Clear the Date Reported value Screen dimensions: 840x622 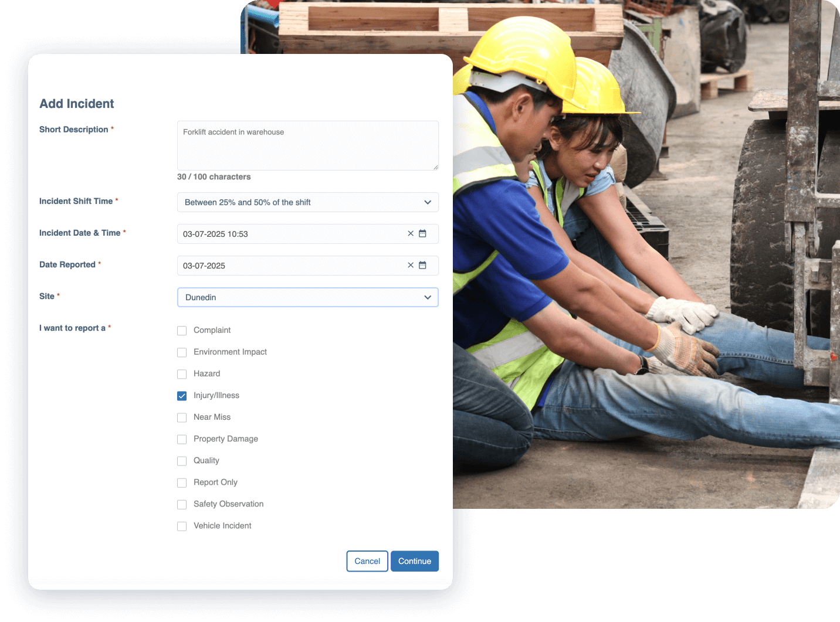pyautogui.click(x=411, y=265)
